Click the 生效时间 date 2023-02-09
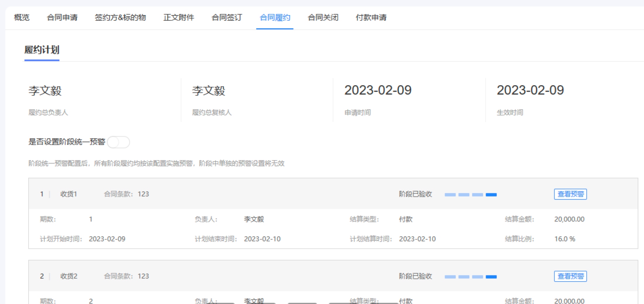 (530, 90)
